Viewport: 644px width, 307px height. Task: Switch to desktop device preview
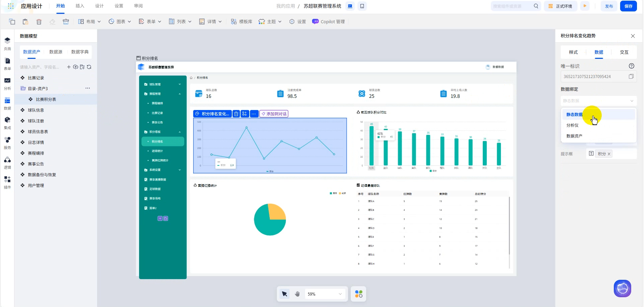coord(350,6)
